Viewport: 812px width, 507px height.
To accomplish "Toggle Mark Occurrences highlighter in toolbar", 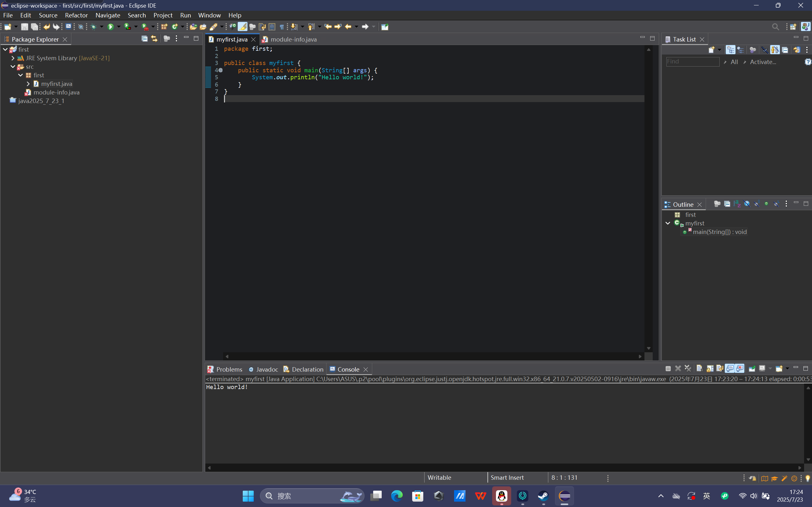I will click(242, 27).
